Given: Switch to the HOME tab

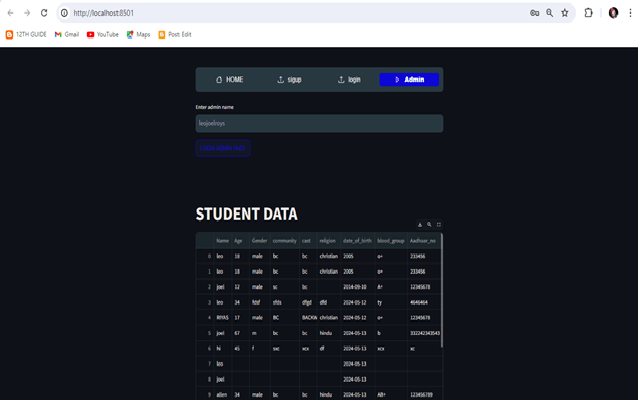Looking at the screenshot, I should point(229,79).
